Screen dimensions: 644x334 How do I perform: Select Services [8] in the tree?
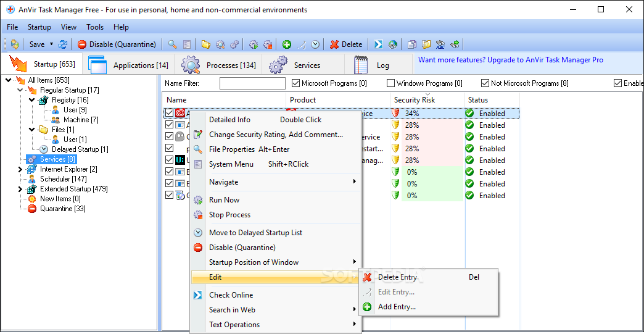[x=57, y=159]
